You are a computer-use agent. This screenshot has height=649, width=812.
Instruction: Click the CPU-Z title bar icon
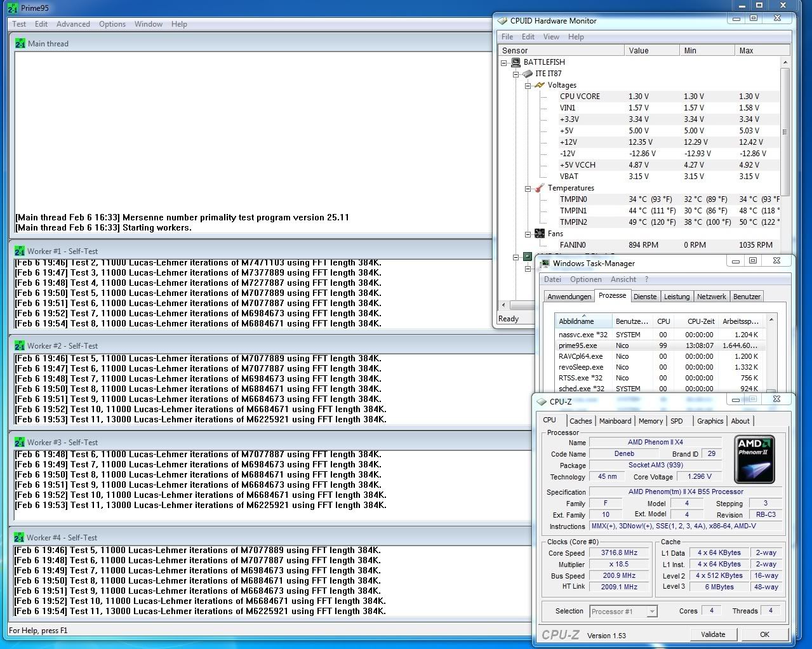pos(542,402)
